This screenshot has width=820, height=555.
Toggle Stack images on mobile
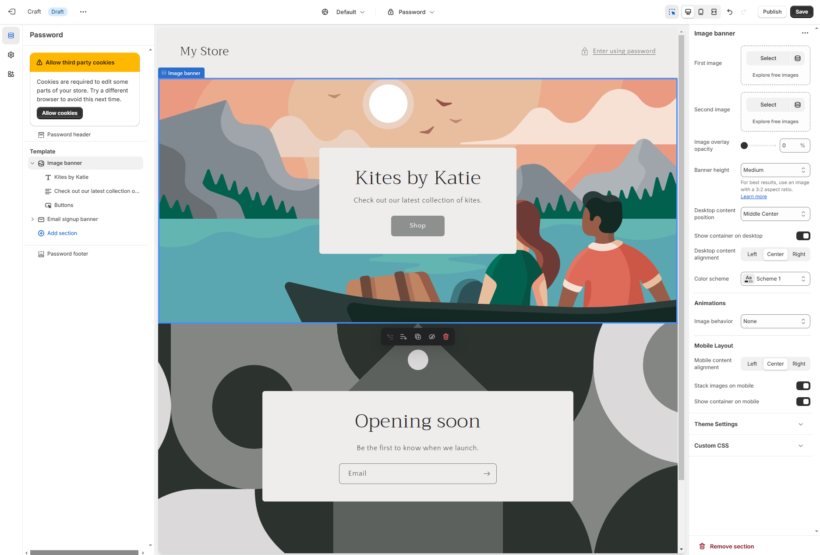(x=803, y=386)
